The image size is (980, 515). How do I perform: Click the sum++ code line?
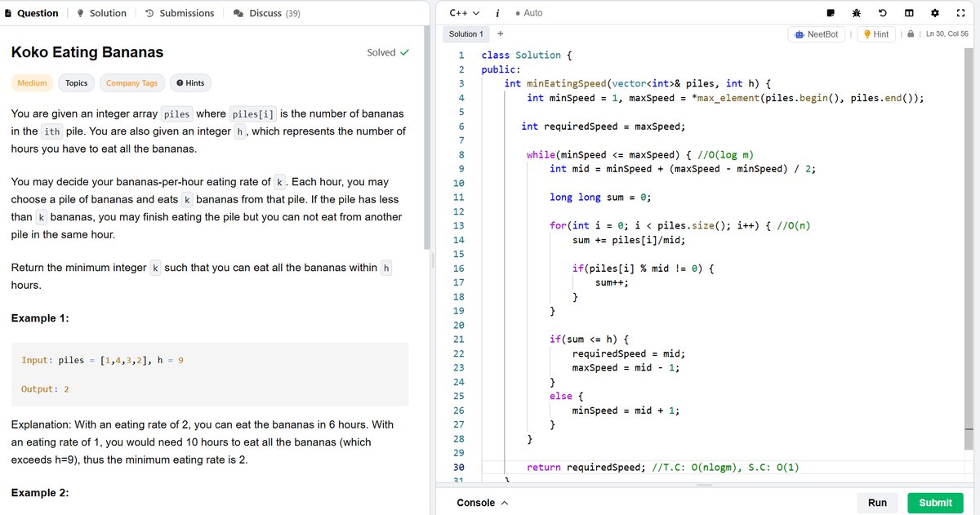click(x=612, y=282)
